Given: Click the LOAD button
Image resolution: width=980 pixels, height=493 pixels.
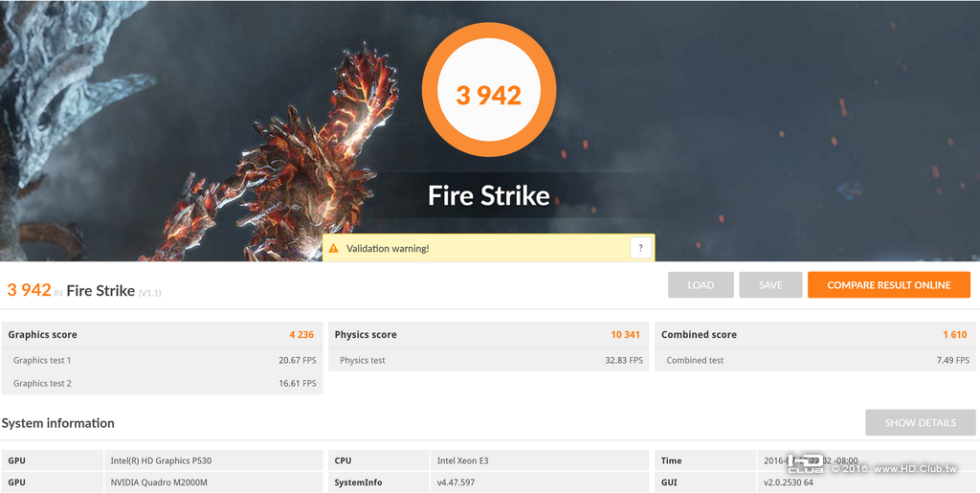Looking at the screenshot, I should tap(701, 285).
